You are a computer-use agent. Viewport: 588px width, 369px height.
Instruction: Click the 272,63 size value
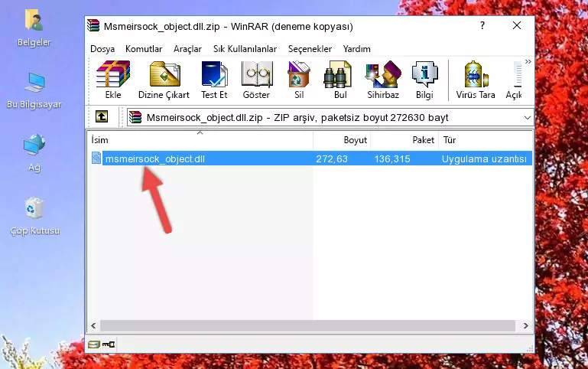point(332,158)
